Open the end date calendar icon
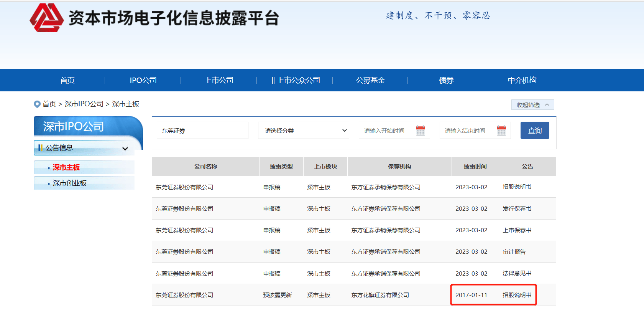Viewport: 644px width, 314px height. pos(501,131)
